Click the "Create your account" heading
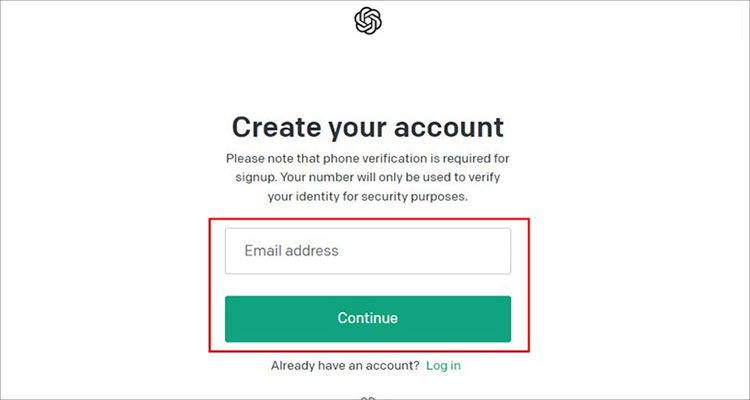Screen dimensions: 750x400 (x=367, y=127)
